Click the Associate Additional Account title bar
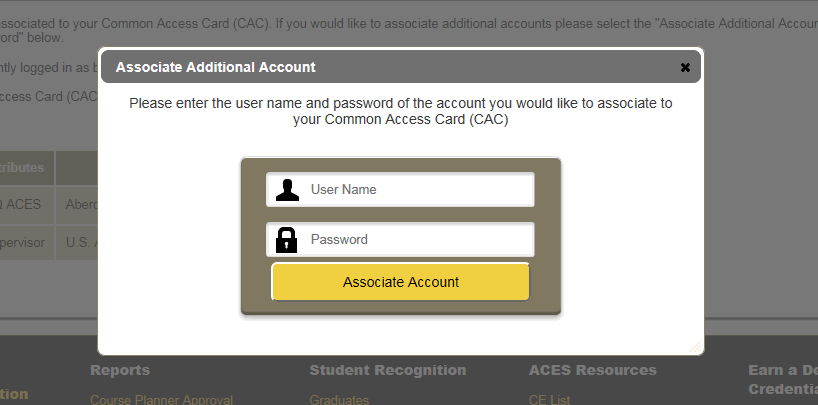The image size is (818, 405). (x=401, y=67)
